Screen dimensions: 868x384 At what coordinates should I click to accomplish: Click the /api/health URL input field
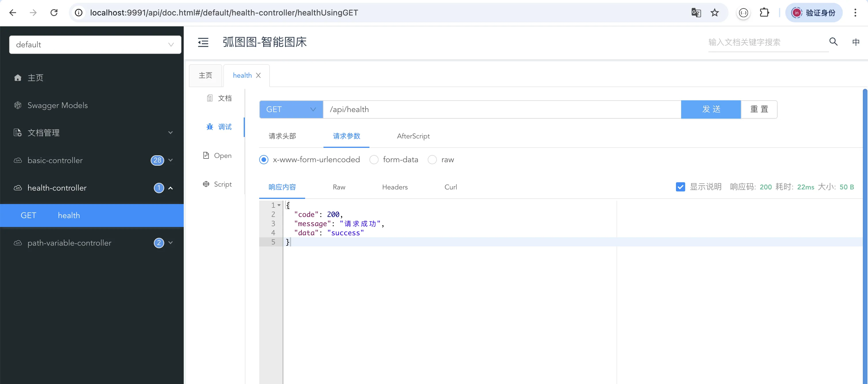pos(501,109)
